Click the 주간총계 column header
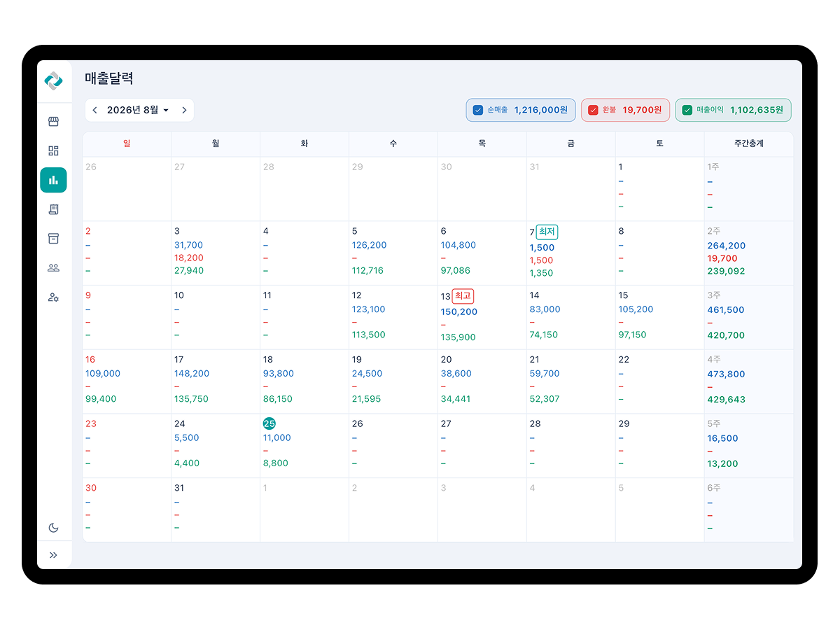The width and height of the screenshot is (840, 630). [x=749, y=143]
